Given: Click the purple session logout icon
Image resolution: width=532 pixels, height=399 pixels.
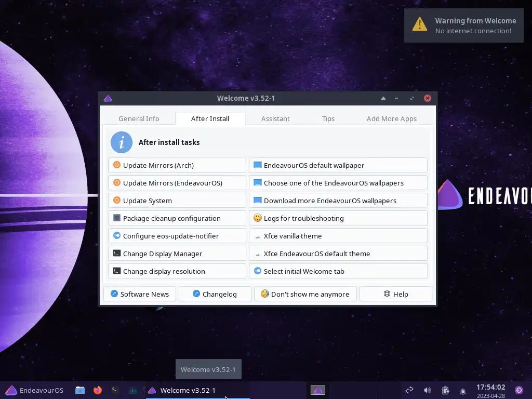Looking at the screenshot, I should [x=519, y=390].
